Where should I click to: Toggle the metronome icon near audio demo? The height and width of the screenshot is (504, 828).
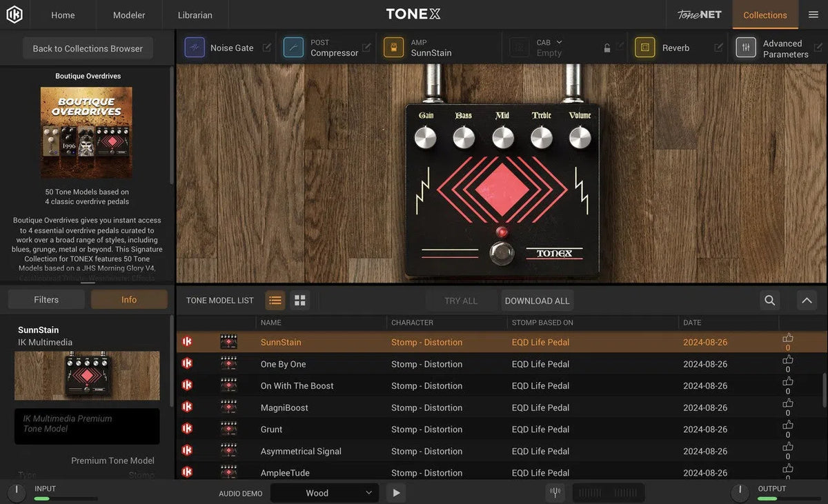[555, 492]
